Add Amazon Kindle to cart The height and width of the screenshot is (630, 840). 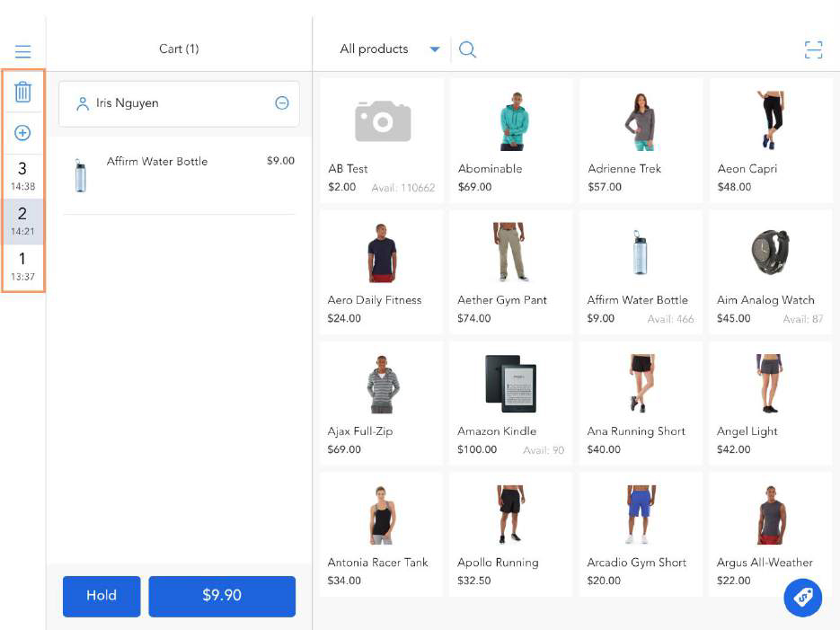511,404
